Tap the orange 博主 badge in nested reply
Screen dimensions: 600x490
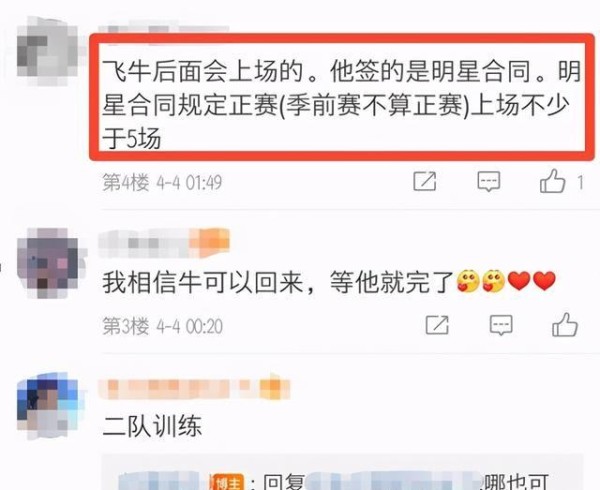[228, 482]
